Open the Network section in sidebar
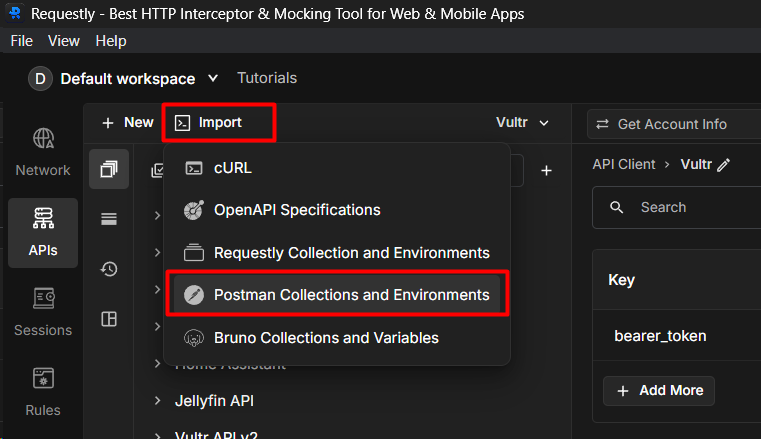 [43, 152]
